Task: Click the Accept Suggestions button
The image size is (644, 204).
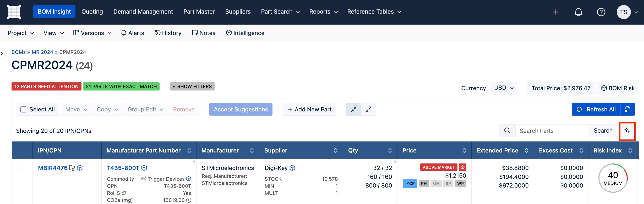Action: (x=241, y=109)
